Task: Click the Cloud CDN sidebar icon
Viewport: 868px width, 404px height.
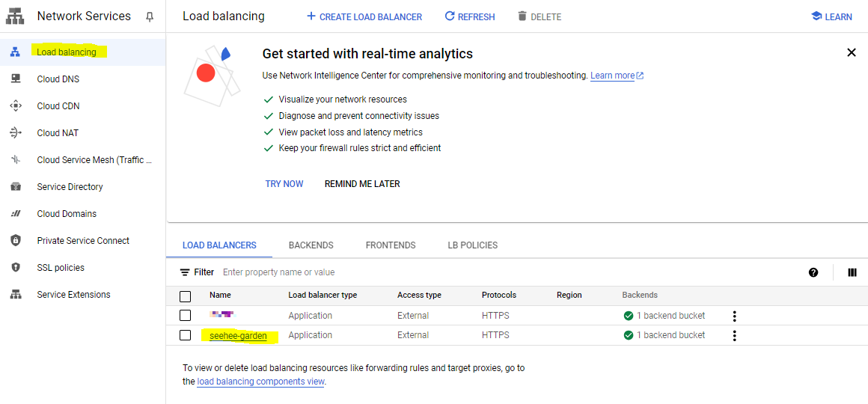Action: coord(16,105)
